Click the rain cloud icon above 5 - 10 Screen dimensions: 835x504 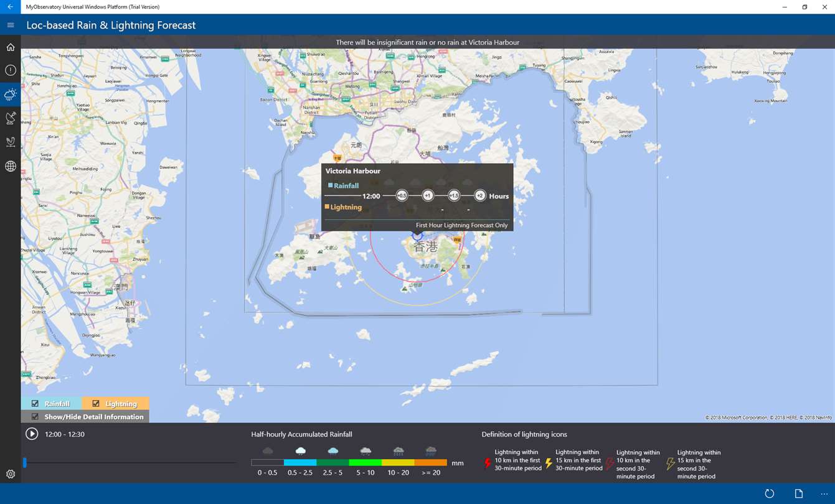point(366,451)
